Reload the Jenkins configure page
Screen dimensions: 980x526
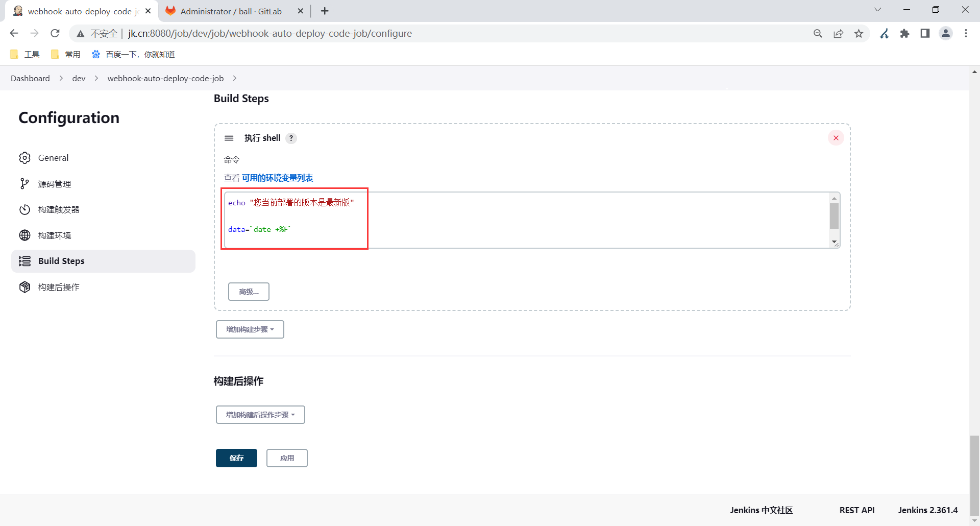[x=55, y=33]
